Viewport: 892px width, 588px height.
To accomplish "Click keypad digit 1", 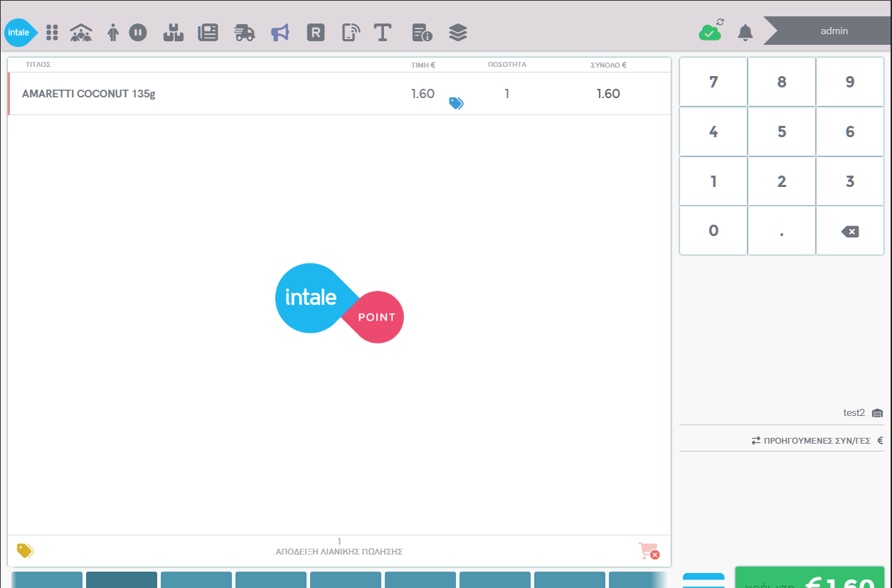I will pyautogui.click(x=713, y=181).
